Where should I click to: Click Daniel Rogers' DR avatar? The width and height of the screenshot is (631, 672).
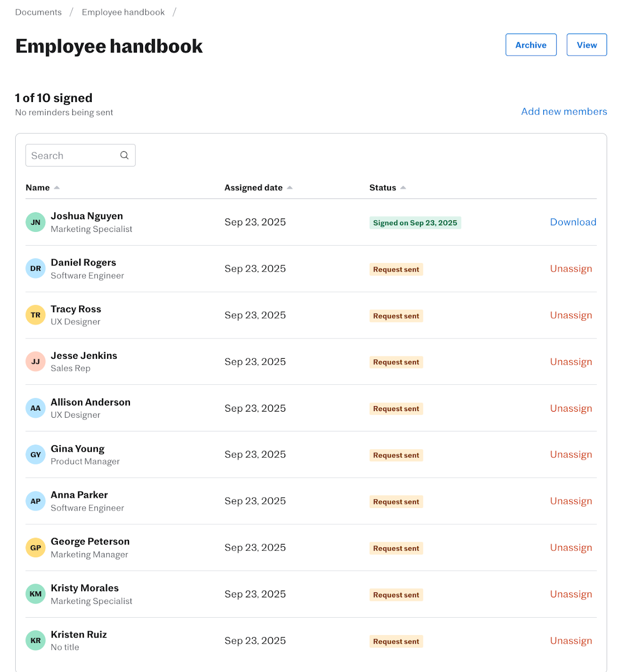pos(36,268)
